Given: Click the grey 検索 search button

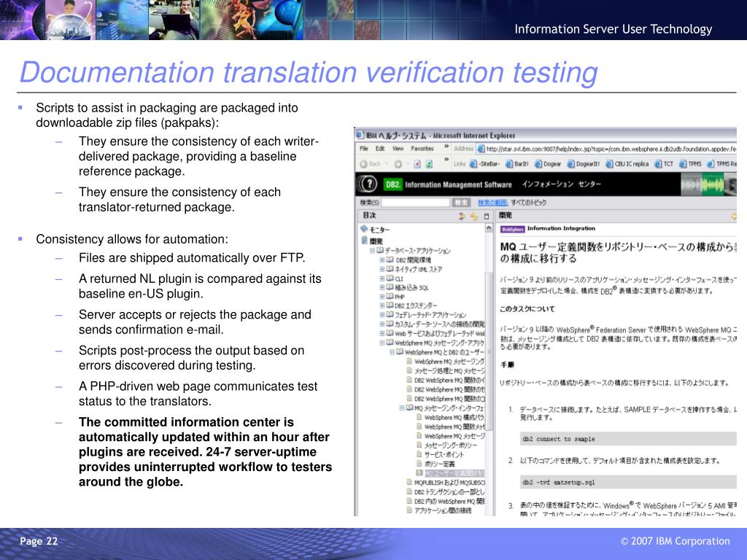Looking at the screenshot, I should (462, 203).
